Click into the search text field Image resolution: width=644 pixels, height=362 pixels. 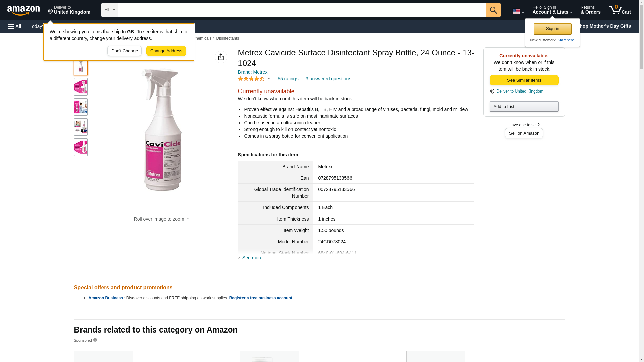tap(302, 10)
